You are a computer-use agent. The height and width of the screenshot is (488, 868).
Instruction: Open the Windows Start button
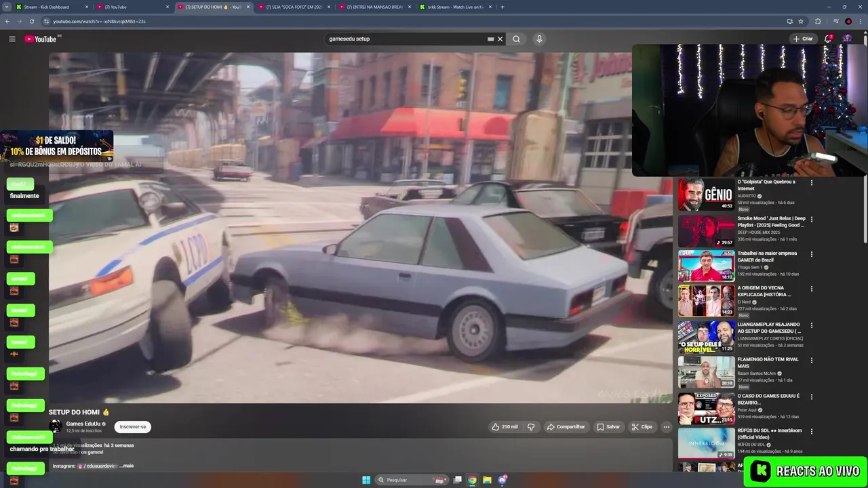[x=366, y=480]
